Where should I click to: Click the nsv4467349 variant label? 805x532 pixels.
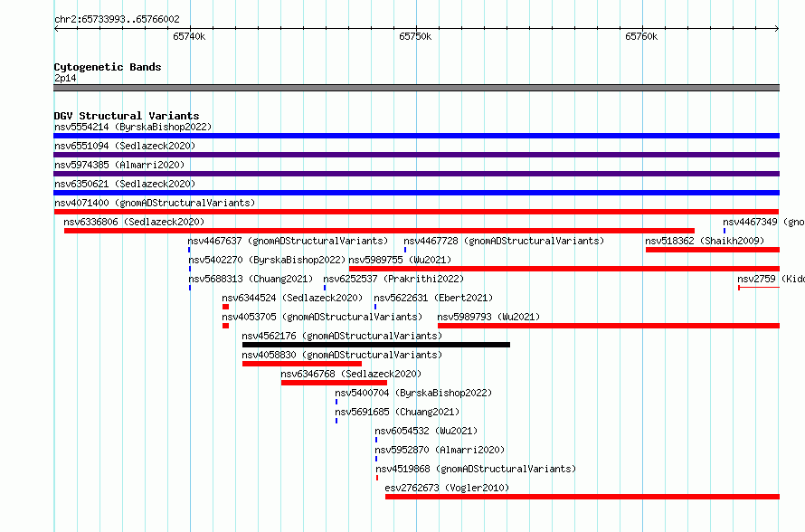[x=763, y=222]
